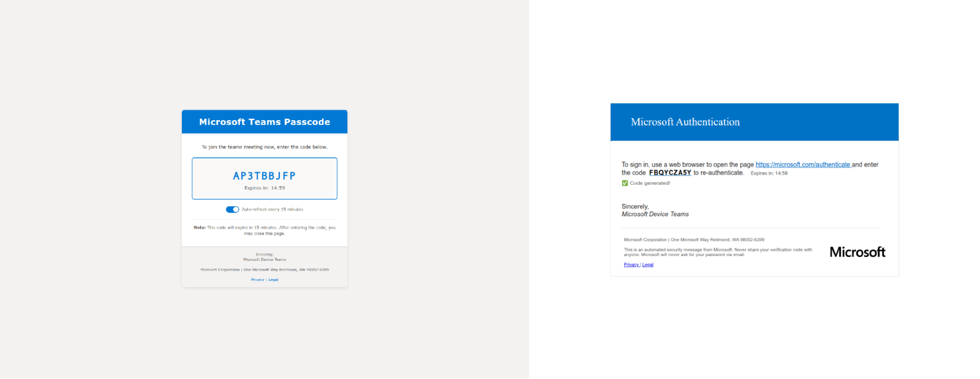980x379 pixels.
Task: Click the Microsoft logo in Authentication footer
Action: point(857,252)
